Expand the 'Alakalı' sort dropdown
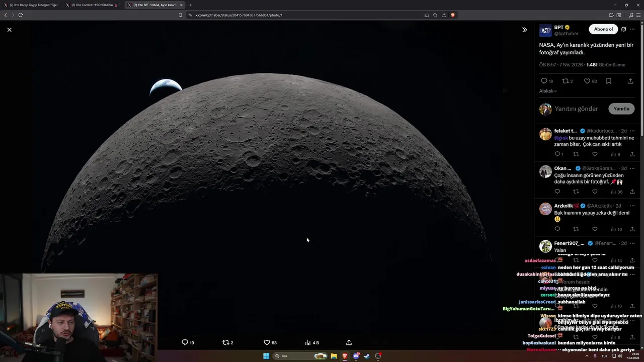The height and width of the screenshot is (362, 644). (548, 91)
